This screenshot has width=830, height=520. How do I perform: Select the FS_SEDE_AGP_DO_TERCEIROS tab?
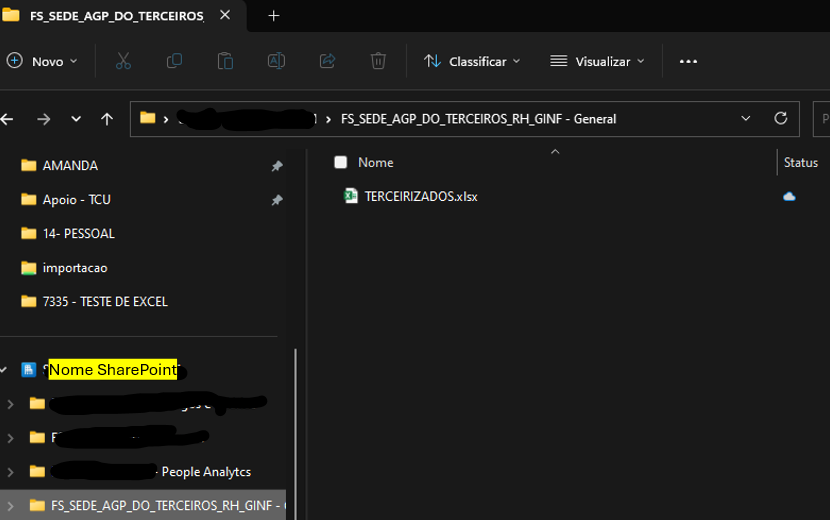click(116, 16)
